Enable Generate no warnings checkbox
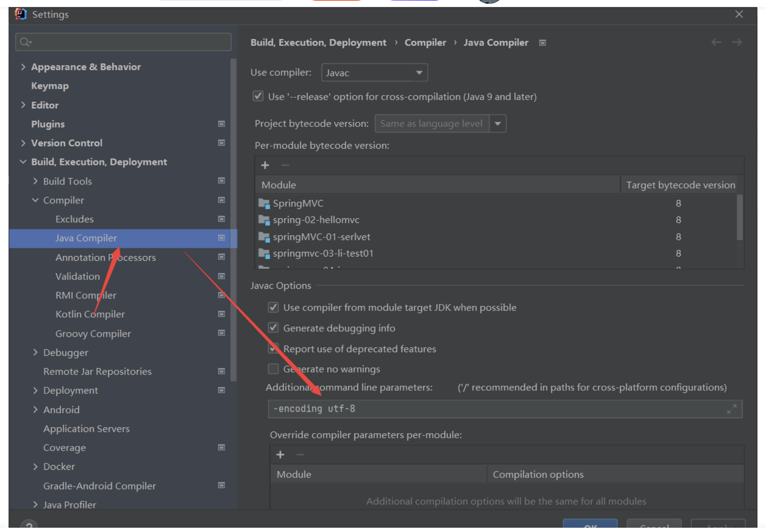This screenshot has height=532, width=766. pyautogui.click(x=273, y=369)
